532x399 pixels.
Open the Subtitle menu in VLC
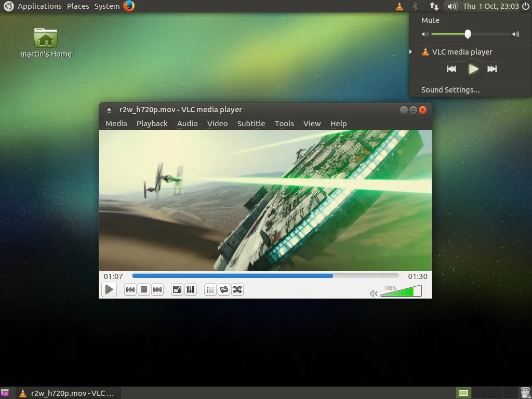[x=251, y=124]
